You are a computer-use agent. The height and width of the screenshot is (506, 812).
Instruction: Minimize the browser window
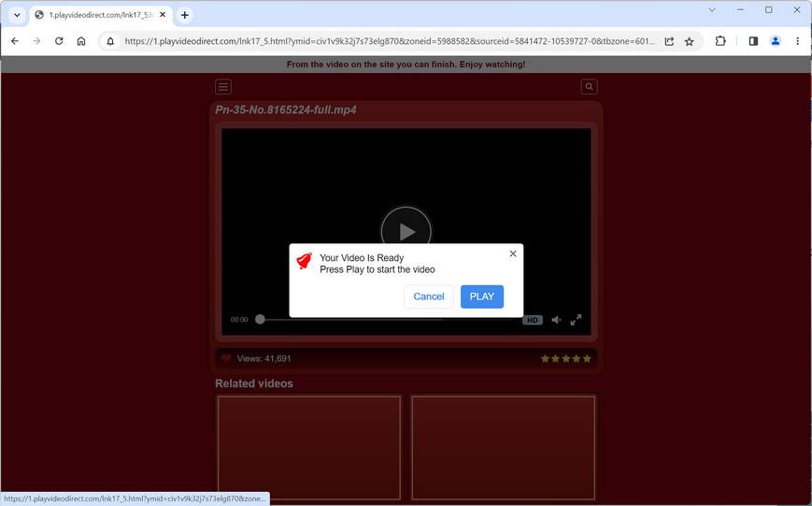(741, 10)
